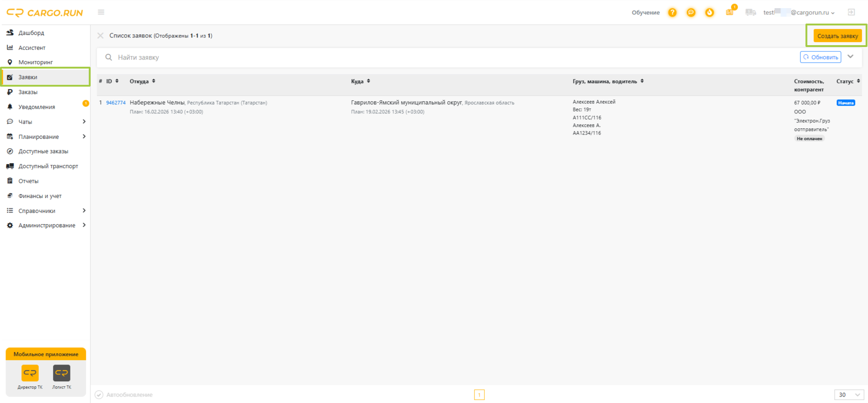
Task: Click the Обучение link in the header
Action: point(645,13)
